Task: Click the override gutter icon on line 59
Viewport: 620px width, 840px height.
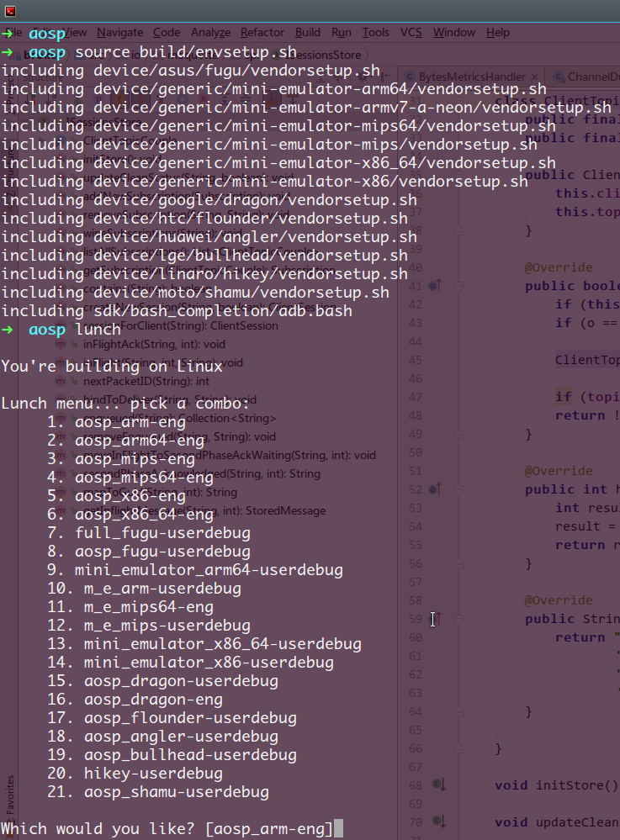Action: 436,619
